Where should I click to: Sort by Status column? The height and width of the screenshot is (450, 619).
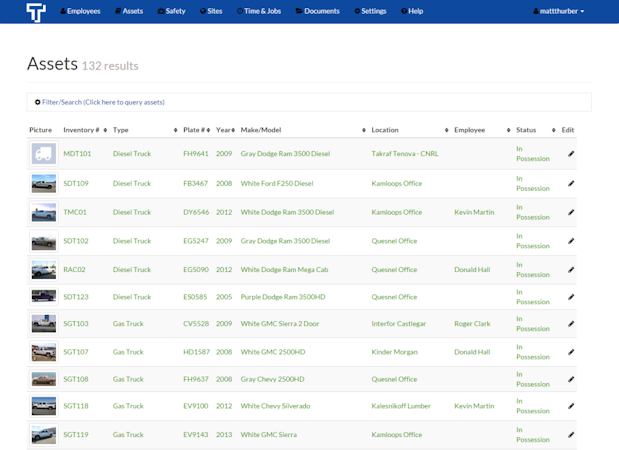[536, 130]
